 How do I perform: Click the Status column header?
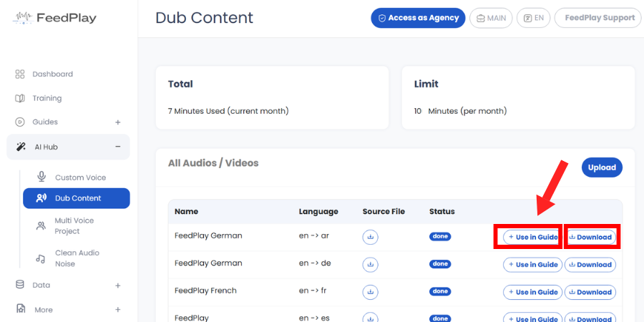click(442, 212)
